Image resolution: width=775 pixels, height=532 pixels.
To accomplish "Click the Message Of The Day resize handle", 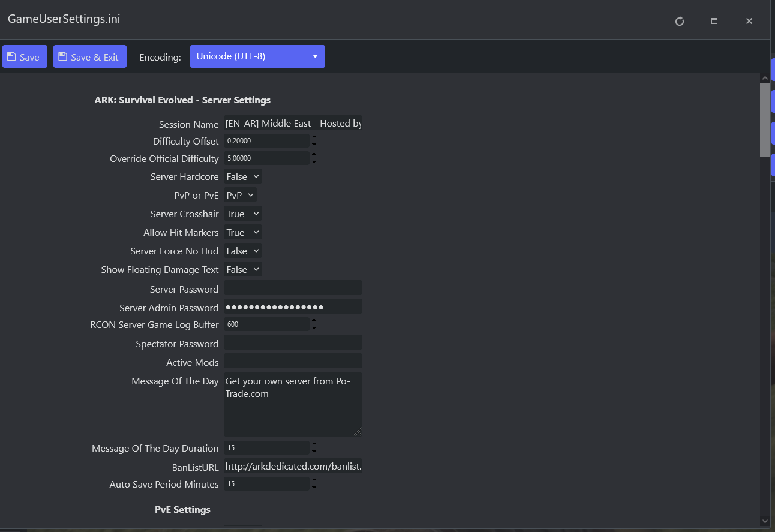I will (x=358, y=432).
